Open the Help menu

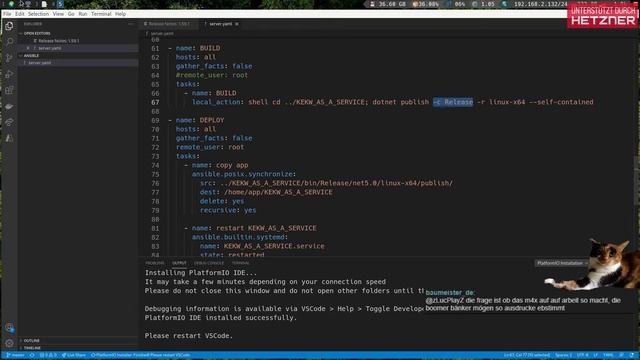(x=120, y=14)
